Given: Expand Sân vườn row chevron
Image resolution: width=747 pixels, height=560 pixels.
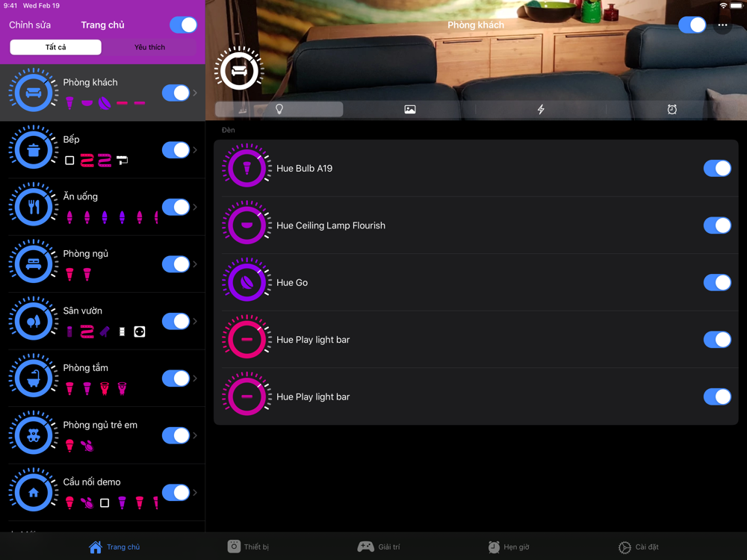Looking at the screenshot, I should coord(195,321).
